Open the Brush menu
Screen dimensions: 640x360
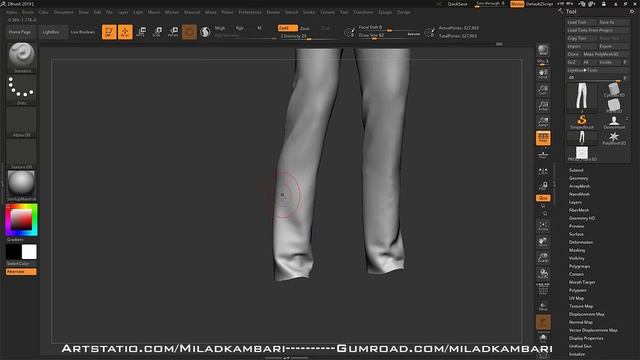[x=28, y=12]
